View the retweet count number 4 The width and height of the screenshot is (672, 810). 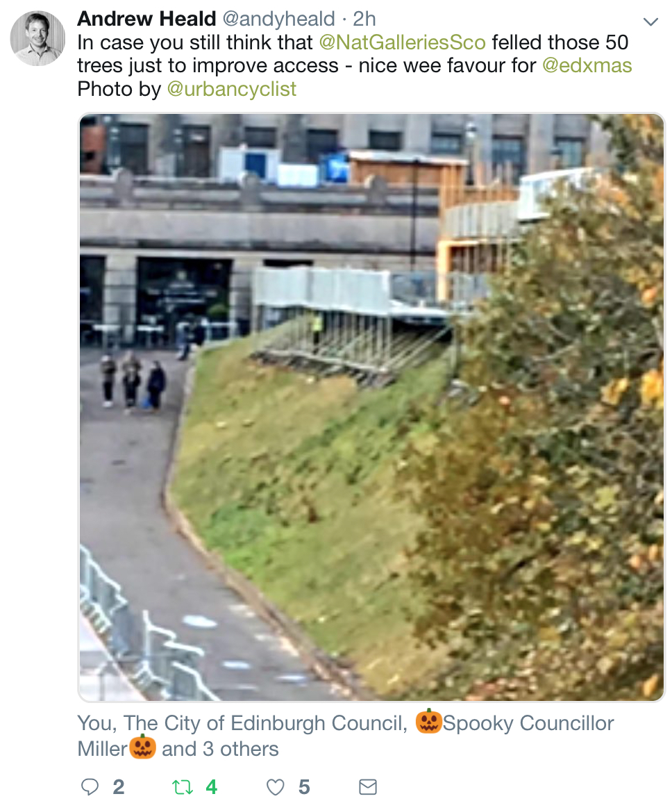(211, 787)
